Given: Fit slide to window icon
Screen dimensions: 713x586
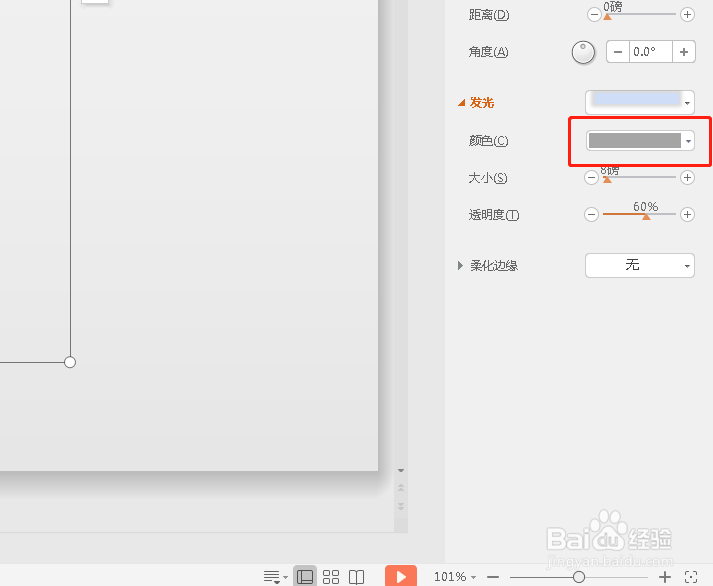Looking at the screenshot, I should (x=691, y=577).
